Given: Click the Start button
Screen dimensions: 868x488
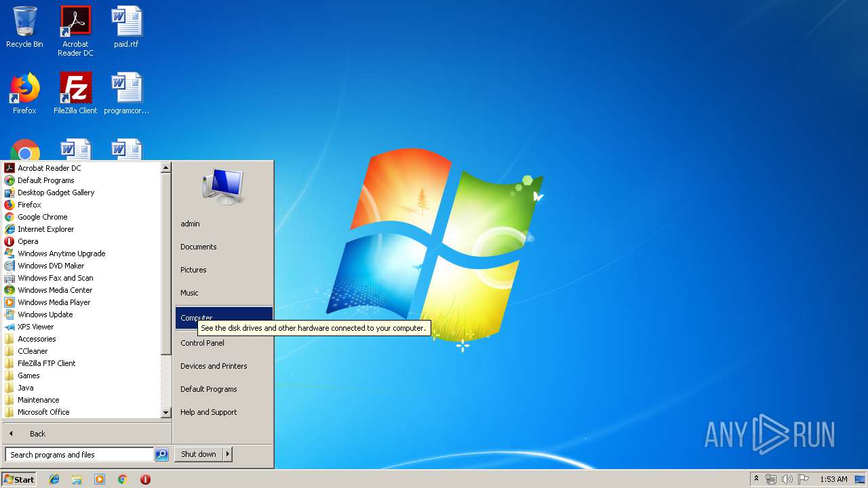Looking at the screenshot, I should click(x=19, y=479).
